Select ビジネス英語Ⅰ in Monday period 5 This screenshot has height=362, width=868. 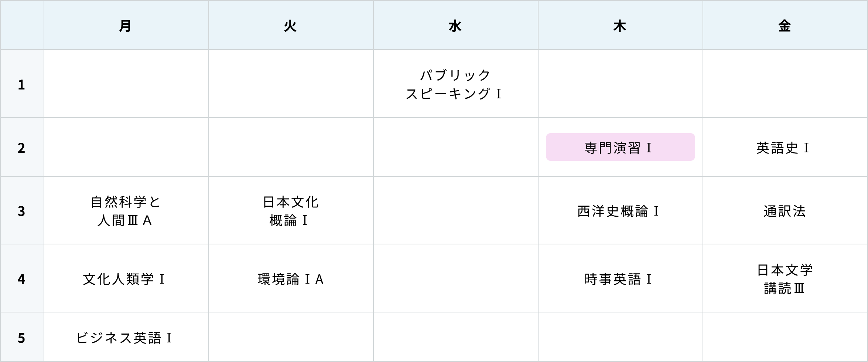[x=124, y=338]
